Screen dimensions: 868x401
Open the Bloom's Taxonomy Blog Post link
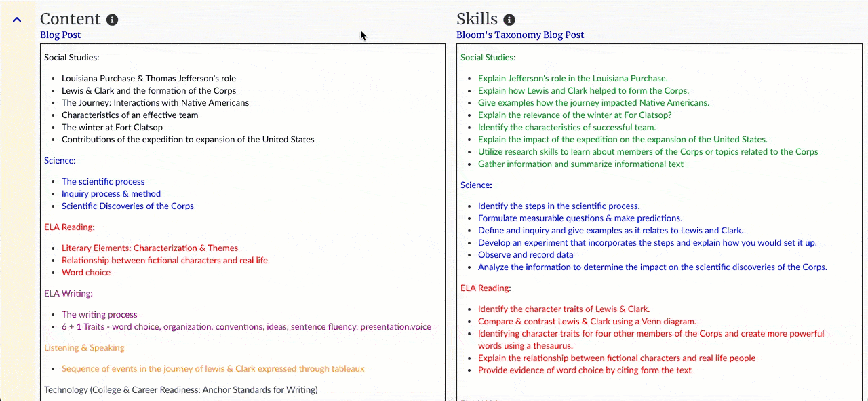coord(520,35)
